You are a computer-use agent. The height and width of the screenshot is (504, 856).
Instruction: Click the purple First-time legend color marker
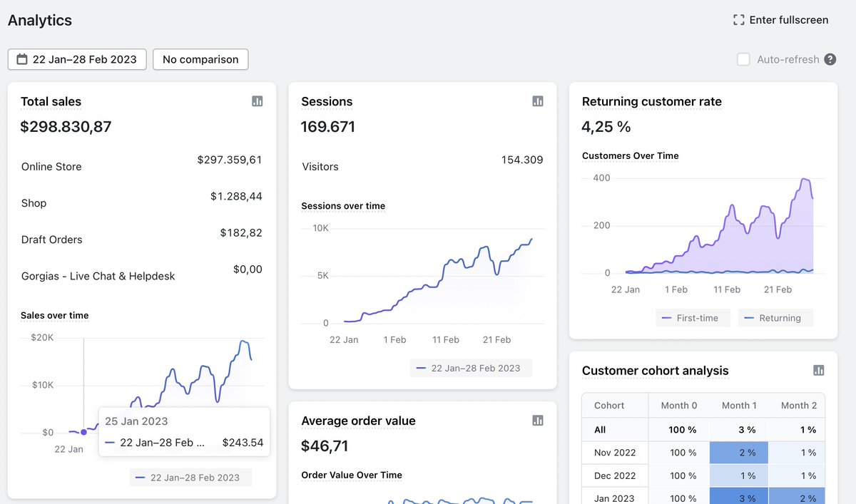667,317
